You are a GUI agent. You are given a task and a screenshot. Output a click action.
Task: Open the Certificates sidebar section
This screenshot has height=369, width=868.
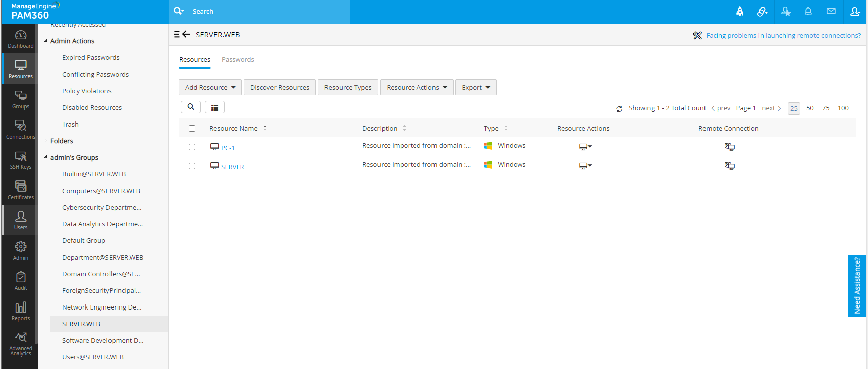click(x=20, y=191)
